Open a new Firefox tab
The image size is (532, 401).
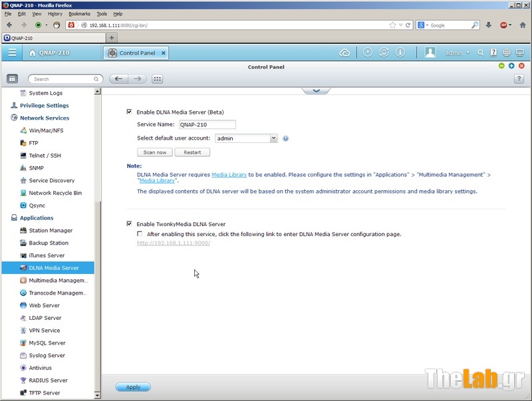point(112,38)
